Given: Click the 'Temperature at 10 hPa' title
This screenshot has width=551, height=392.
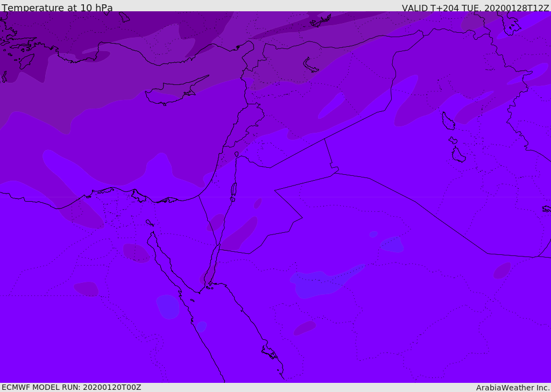Looking at the screenshot, I should pos(57,8).
